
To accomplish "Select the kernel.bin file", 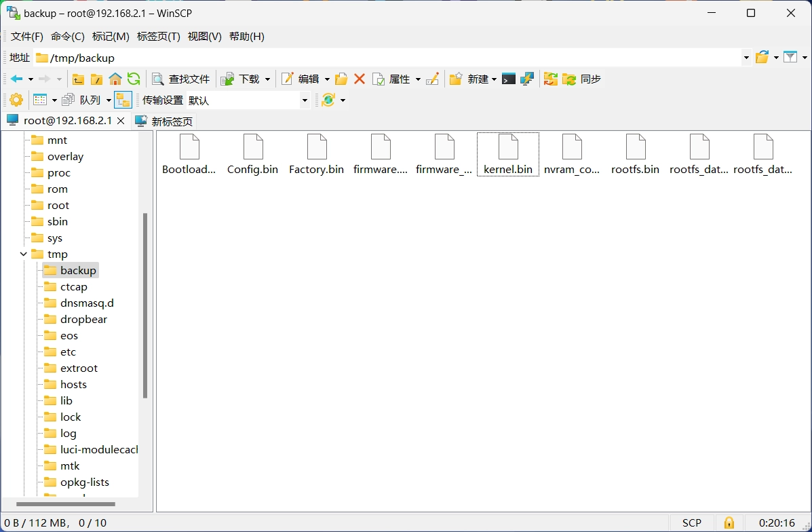I will pyautogui.click(x=508, y=155).
